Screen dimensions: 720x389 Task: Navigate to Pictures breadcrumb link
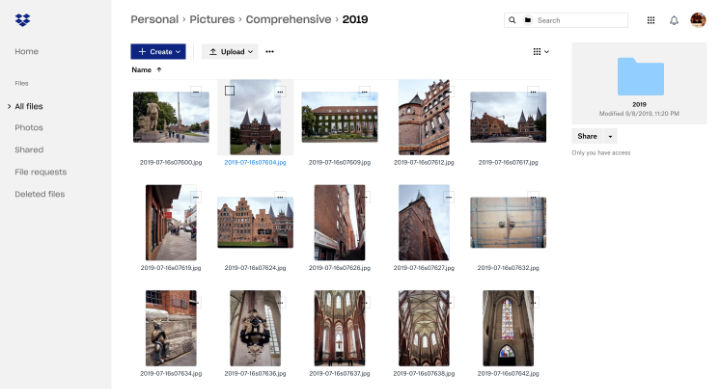tap(212, 19)
